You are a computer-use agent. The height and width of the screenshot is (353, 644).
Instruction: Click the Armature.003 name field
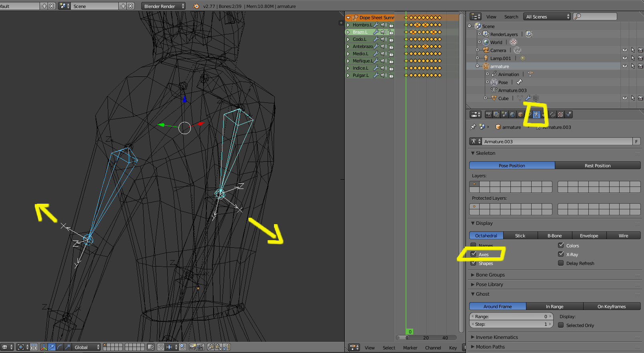pos(557,142)
